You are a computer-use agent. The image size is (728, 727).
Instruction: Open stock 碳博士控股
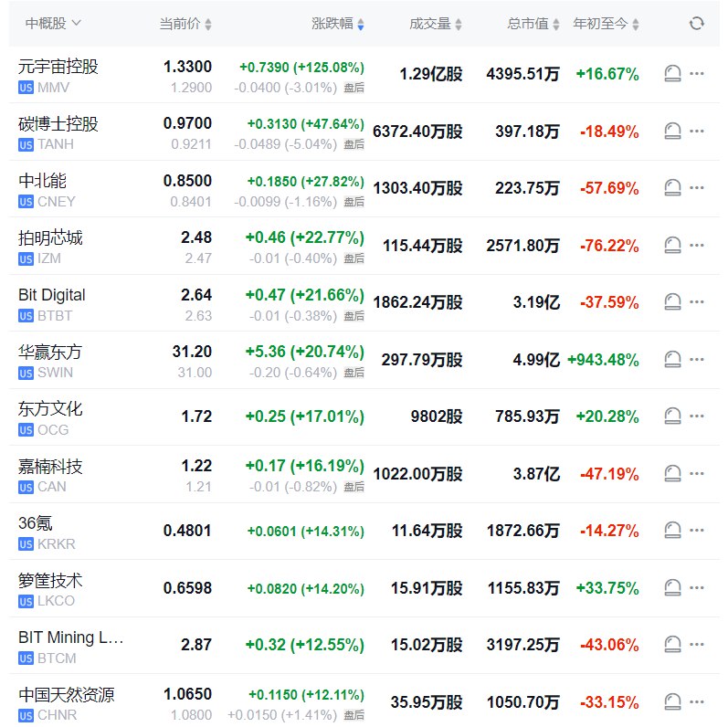coord(58,124)
